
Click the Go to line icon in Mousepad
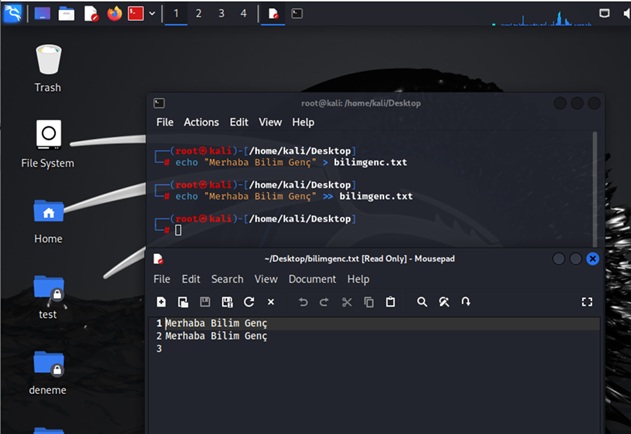point(466,302)
